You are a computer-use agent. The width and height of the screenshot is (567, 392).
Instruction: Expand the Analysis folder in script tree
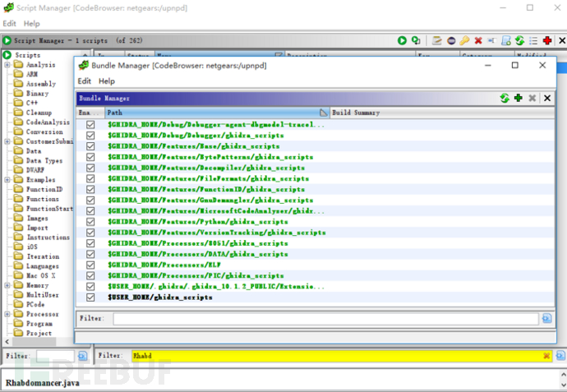pyautogui.click(x=7, y=65)
